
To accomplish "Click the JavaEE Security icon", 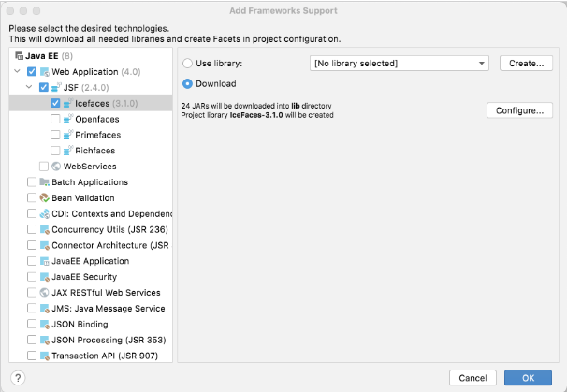I will coord(45,277).
